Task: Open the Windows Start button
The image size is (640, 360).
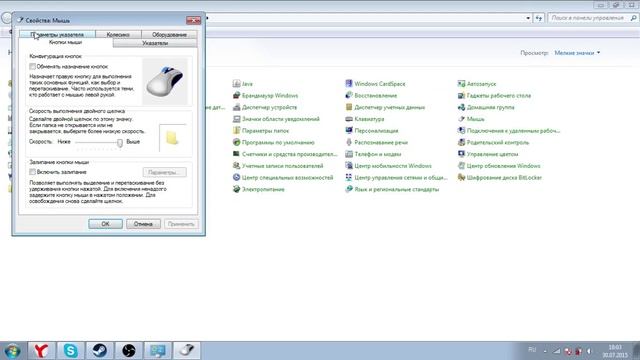Action: point(12,351)
